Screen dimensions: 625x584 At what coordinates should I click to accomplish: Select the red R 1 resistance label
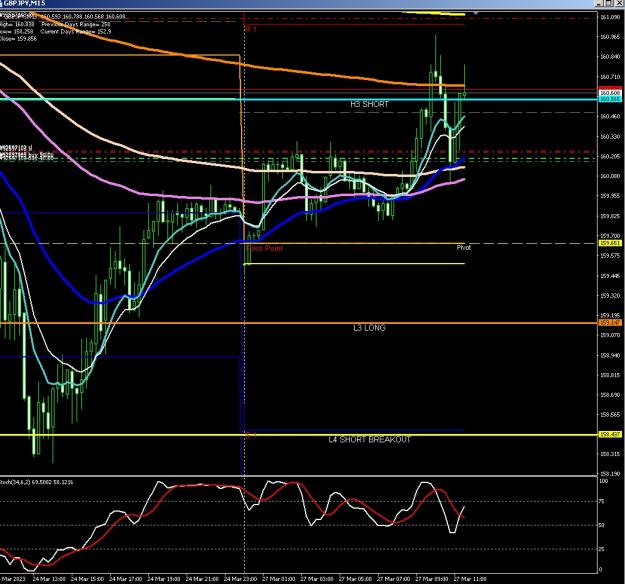251,29
